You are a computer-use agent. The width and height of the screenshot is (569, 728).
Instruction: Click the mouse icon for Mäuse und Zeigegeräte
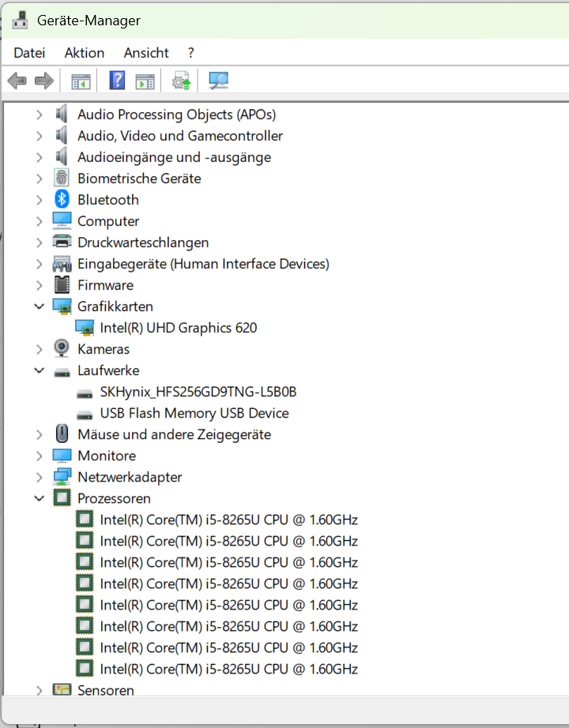tap(62, 434)
